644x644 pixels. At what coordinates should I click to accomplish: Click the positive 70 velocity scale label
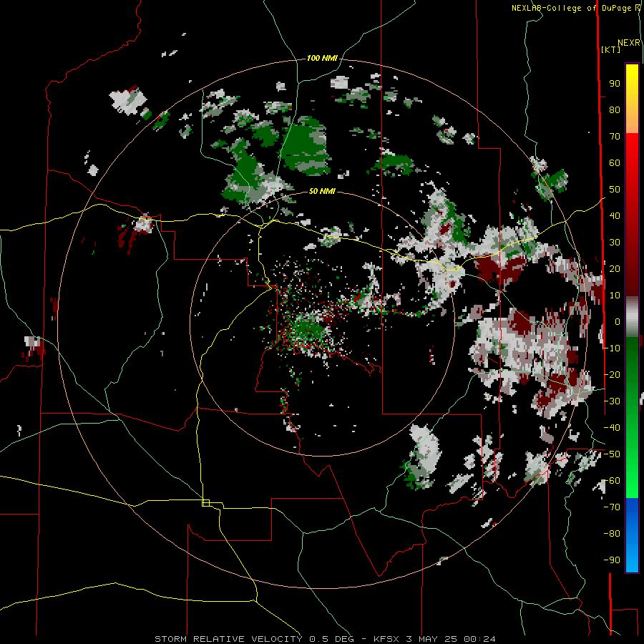(x=615, y=137)
